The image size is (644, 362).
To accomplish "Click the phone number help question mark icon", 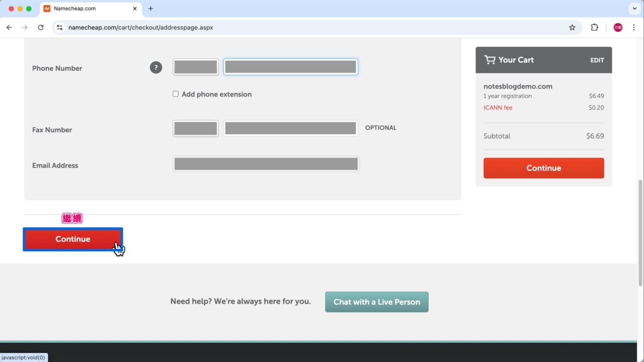I will 156,67.
